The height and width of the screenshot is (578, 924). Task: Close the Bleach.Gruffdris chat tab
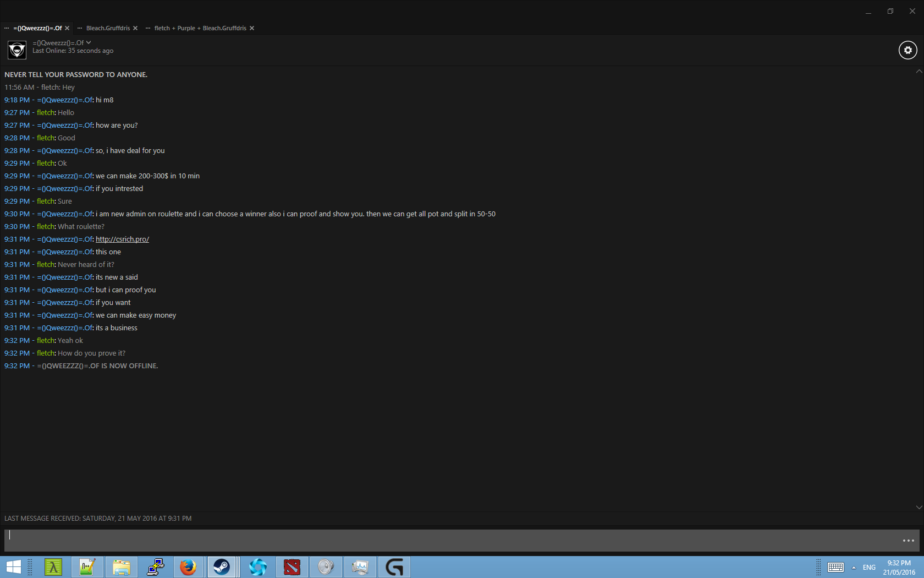[x=135, y=28]
